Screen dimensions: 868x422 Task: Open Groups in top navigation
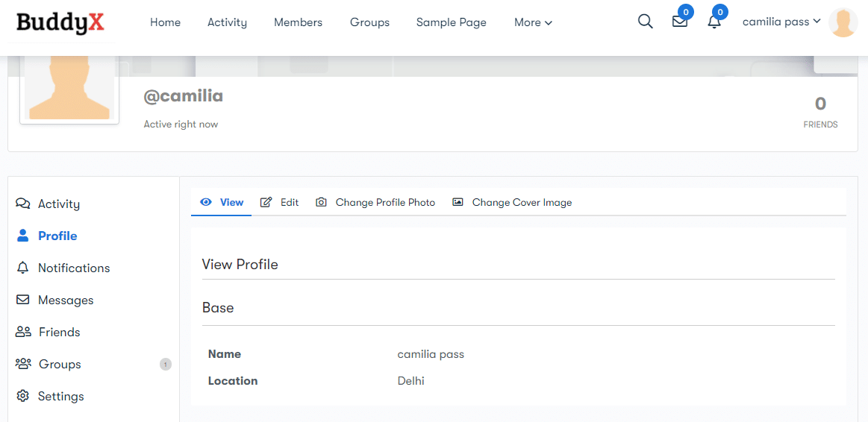click(x=369, y=22)
